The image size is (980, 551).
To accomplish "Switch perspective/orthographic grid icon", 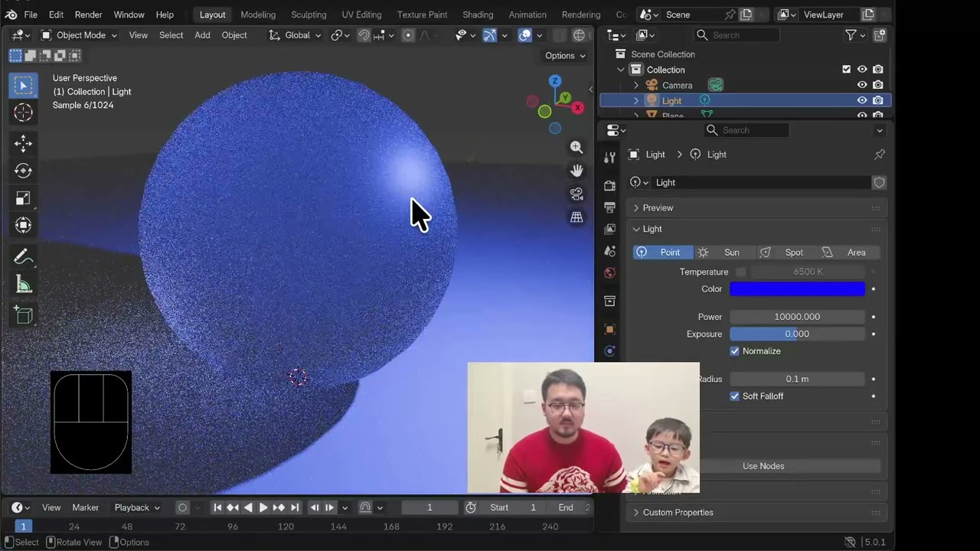I will point(577,217).
